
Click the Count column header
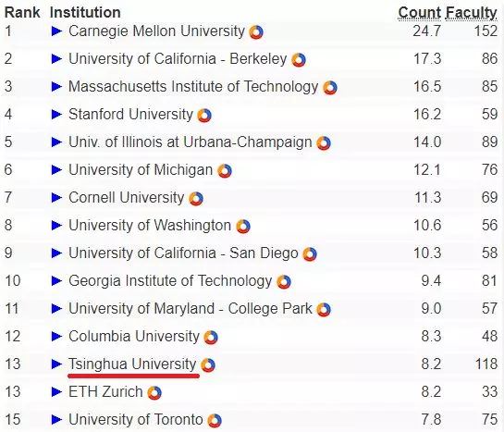[x=420, y=13]
